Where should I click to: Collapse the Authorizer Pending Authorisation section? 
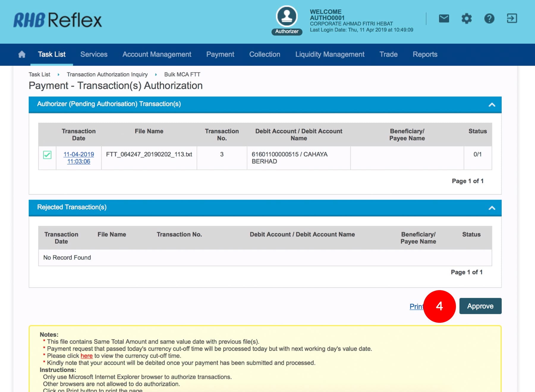pyautogui.click(x=492, y=105)
